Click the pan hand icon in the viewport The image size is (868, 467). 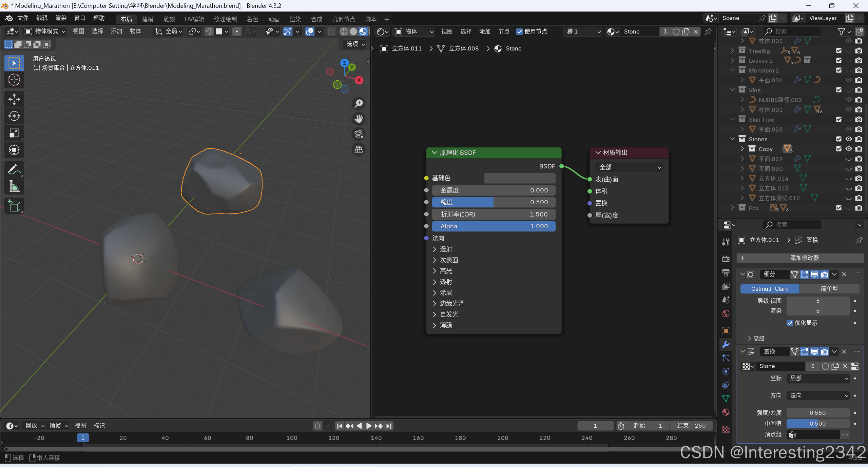pos(359,119)
